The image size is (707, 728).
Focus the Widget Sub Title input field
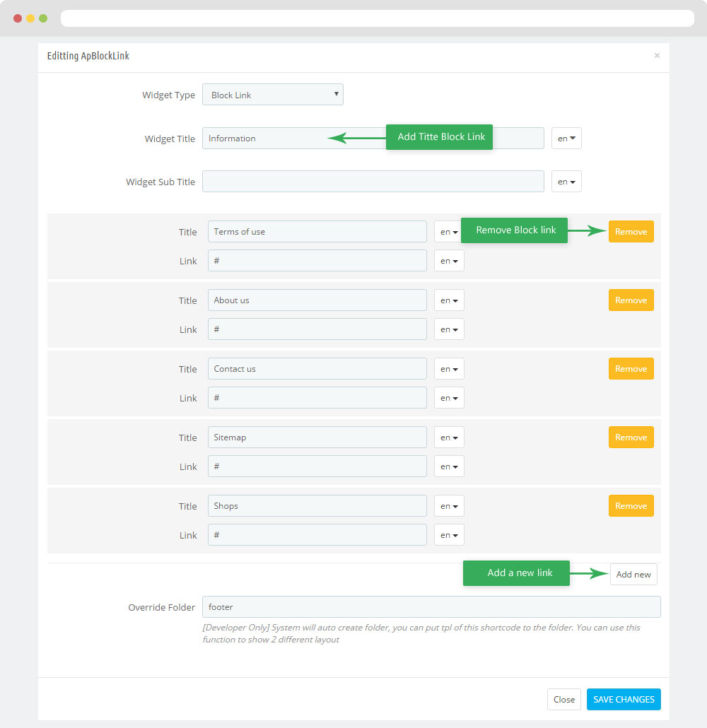click(x=373, y=182)
